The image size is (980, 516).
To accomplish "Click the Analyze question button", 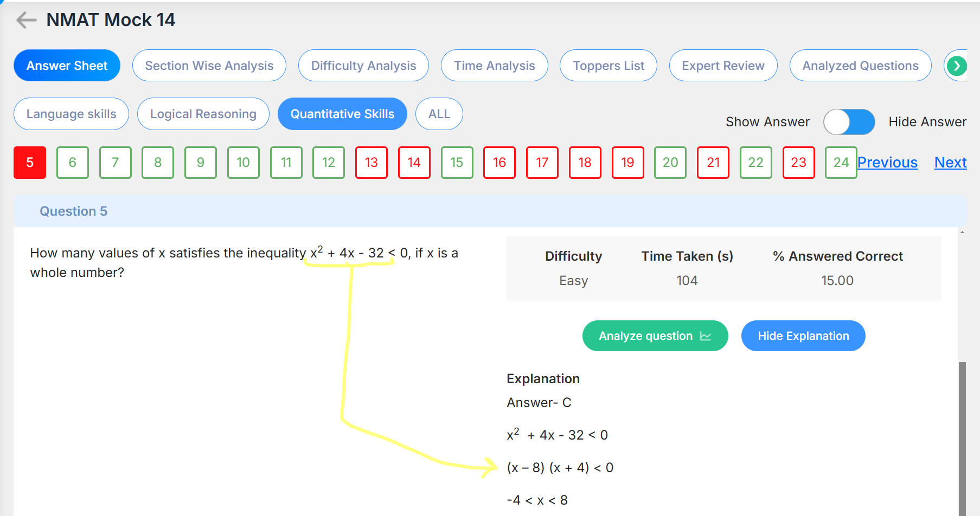I will tap(655, 336).
